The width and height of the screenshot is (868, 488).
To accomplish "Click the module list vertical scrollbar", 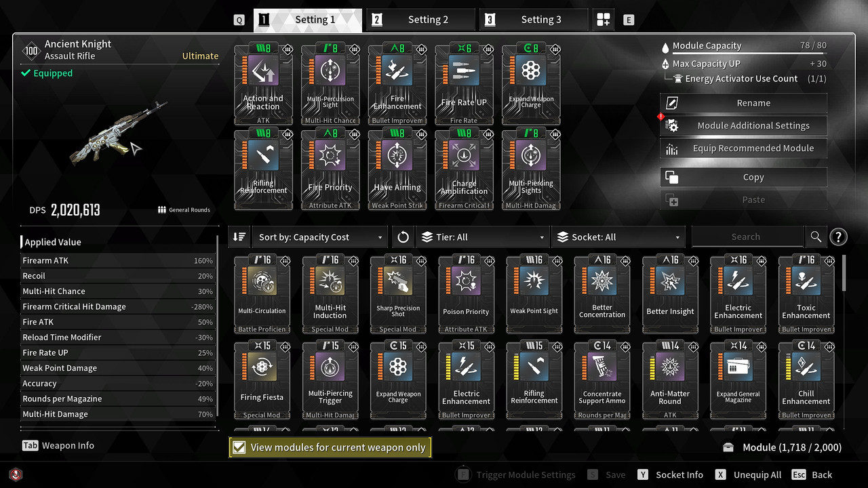I will (844, 272).
